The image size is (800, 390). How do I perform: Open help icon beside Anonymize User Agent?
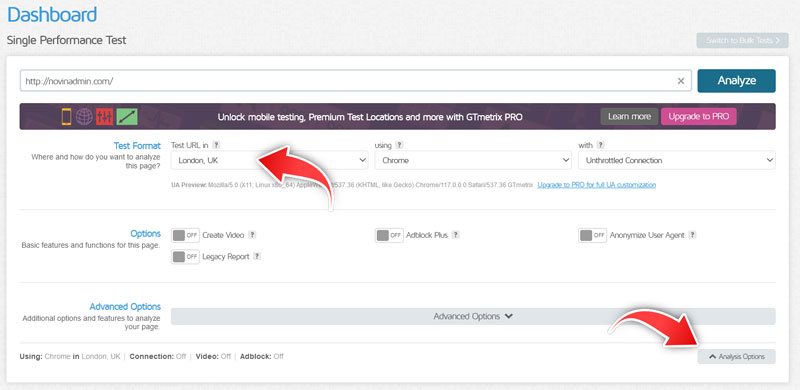click(692, 235)
